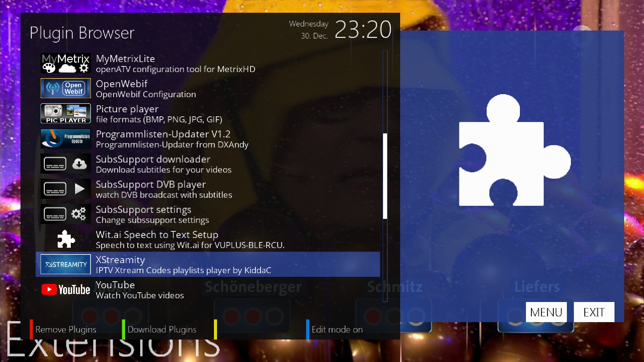The height and width of the screenshot is (362, 644).
Task: Toggle Edit mode using the blue button
Action: 336,329
